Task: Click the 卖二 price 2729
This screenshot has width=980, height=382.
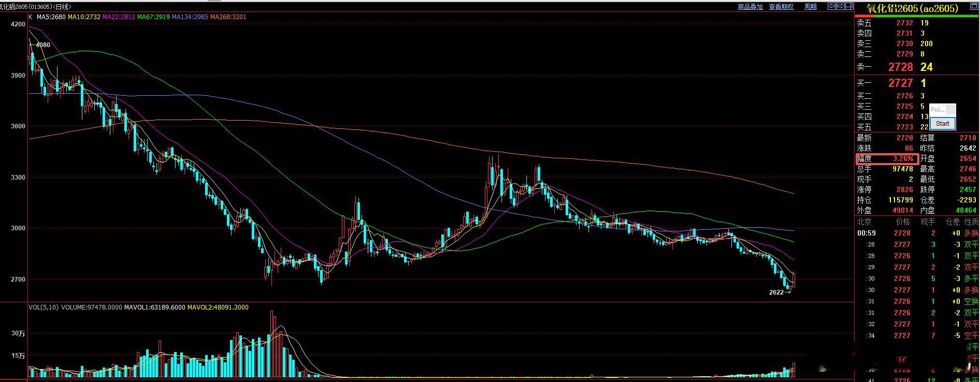Action: (905, 54)
